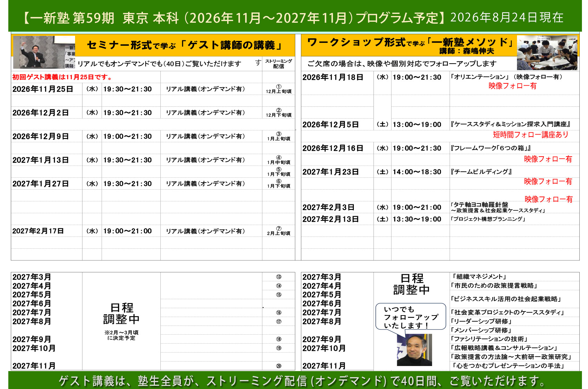588x389 pixels.
Task: Select the 2026年12月9日 lecture date
Action: (x=41, y=136)
